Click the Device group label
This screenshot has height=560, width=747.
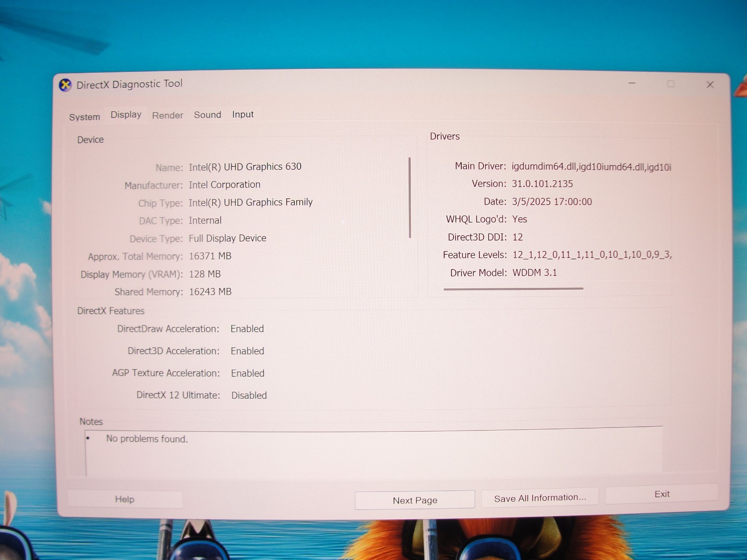click(x=91, y=140)
